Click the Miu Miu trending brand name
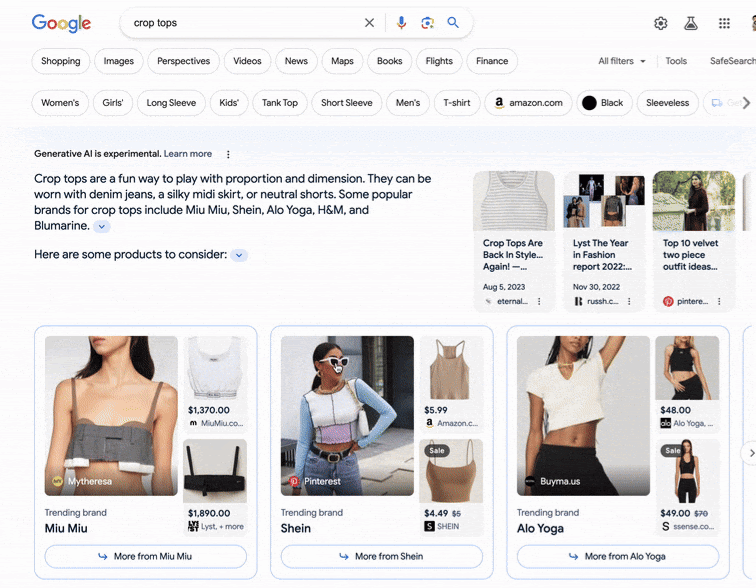This screenshot has width=756, height=588. click(66, 528)
